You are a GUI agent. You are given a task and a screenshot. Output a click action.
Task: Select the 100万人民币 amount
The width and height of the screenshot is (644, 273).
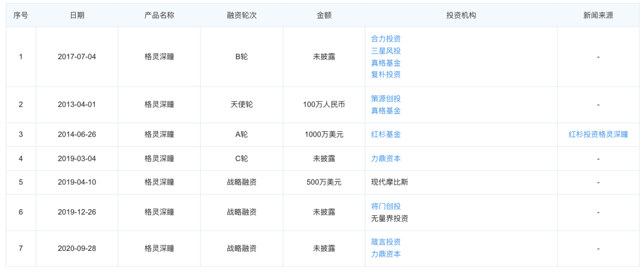coord(324,104)
